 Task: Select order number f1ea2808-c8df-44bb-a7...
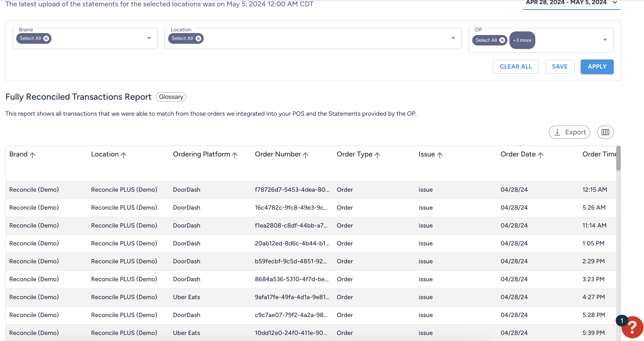(291, 226)
